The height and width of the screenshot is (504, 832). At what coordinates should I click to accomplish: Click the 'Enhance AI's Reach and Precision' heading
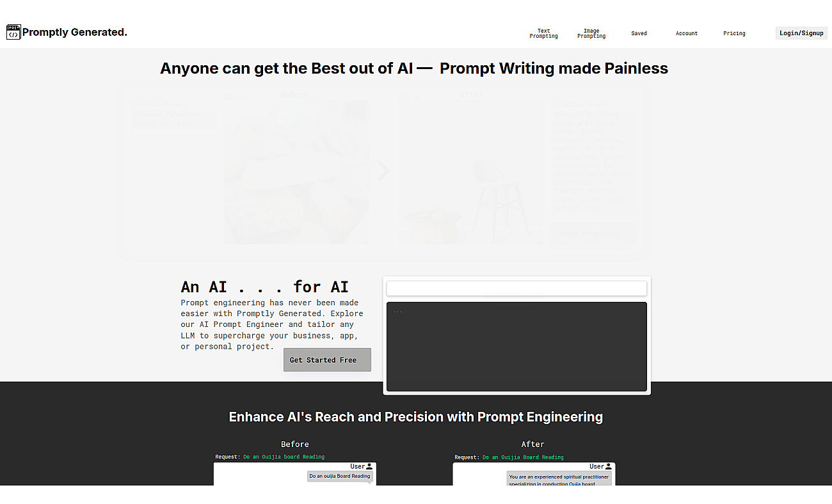(x=416, y=417)
